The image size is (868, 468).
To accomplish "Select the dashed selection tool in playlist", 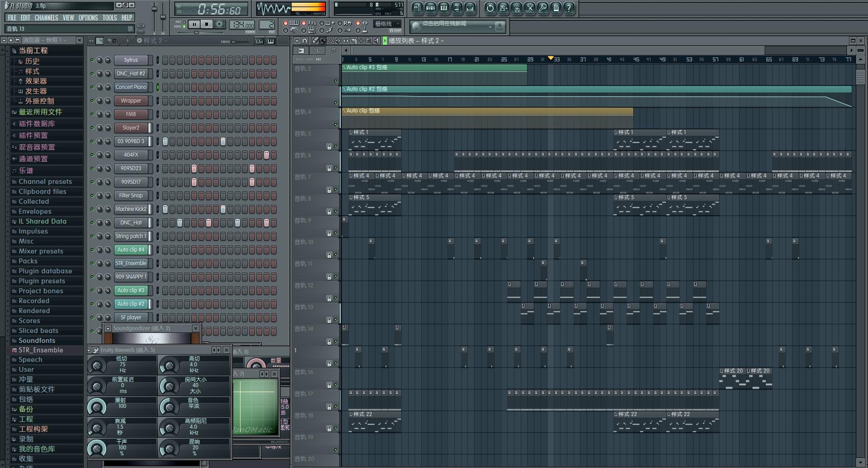I will pos(361,41).
